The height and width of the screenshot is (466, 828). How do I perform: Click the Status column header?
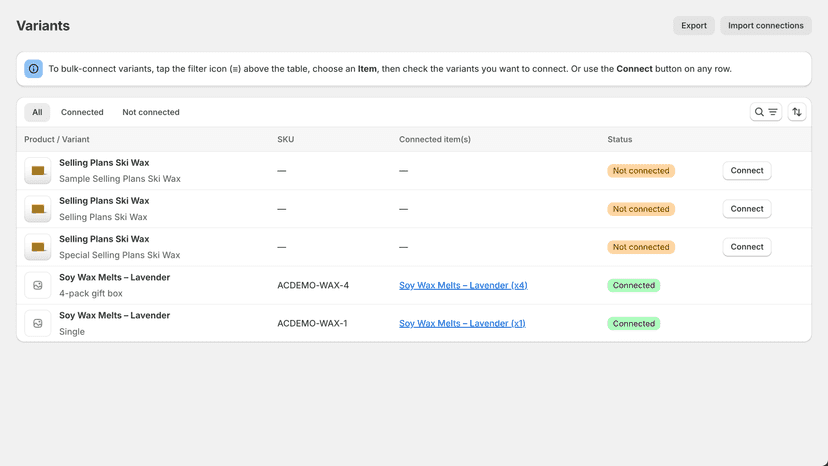point(619,139)
